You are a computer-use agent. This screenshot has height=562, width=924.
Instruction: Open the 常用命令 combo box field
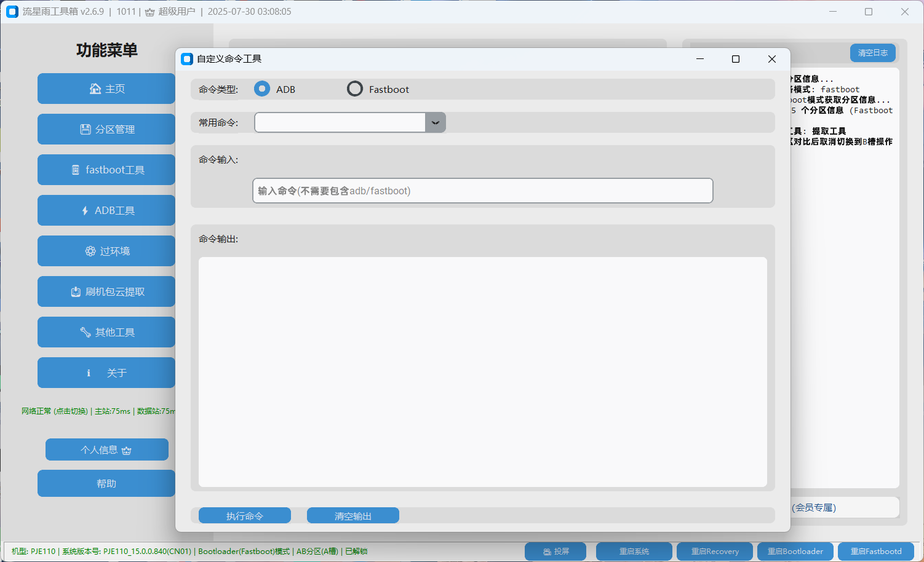(340, 122)
